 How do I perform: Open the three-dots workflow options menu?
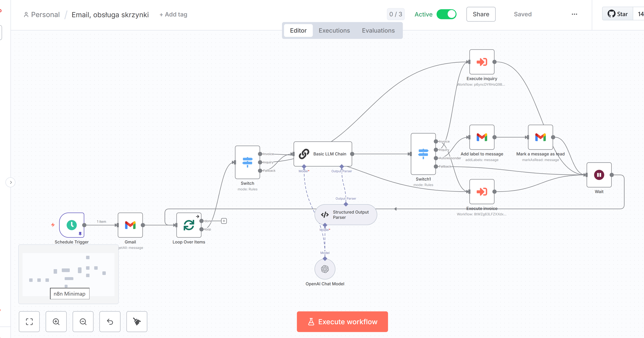(x=574, y=14)
